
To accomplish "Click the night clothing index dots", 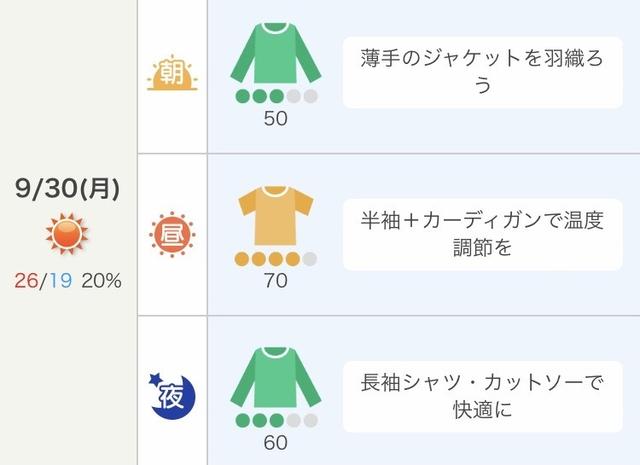I will pyautogui.click(x=276, y=421).
